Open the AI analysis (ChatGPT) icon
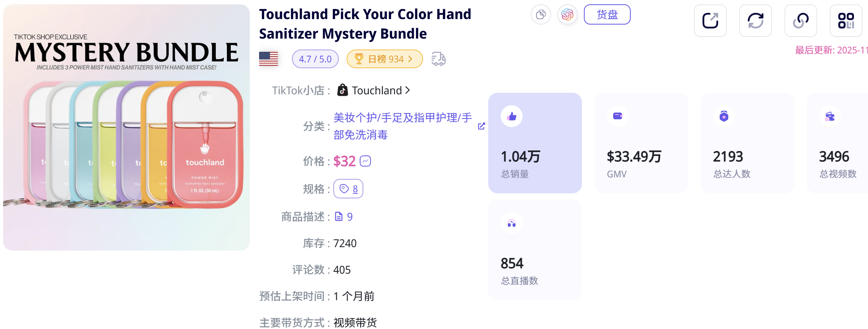The width and height of the screenshot is (868, 329). point(567,14)
